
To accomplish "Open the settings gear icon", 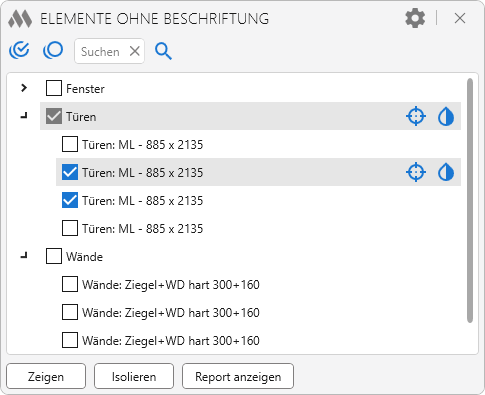I will [x=415, y=18].
